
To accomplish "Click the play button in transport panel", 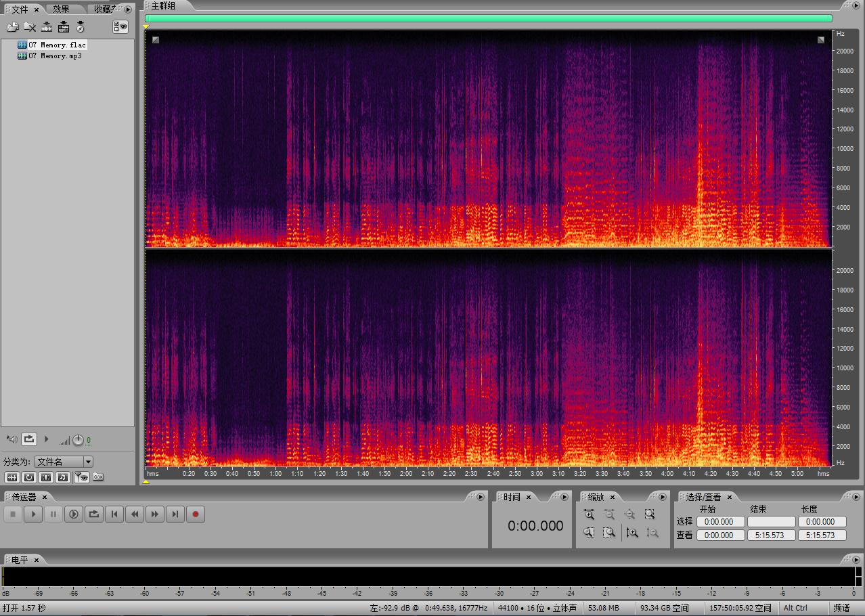I will pos(33,514).
